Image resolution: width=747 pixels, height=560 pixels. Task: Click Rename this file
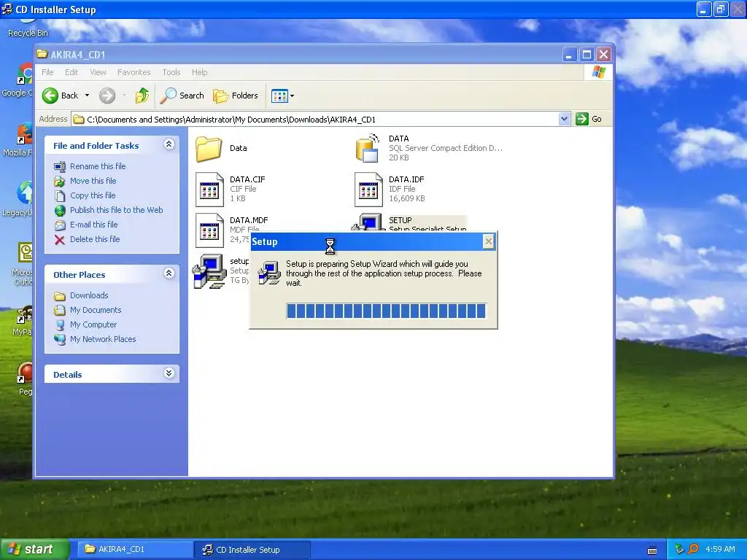(98, 166)
